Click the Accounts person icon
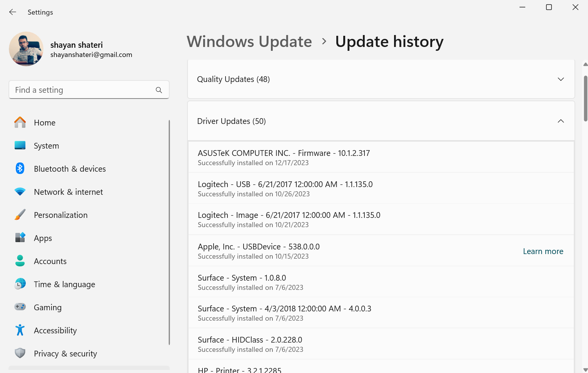 [20, 261]
